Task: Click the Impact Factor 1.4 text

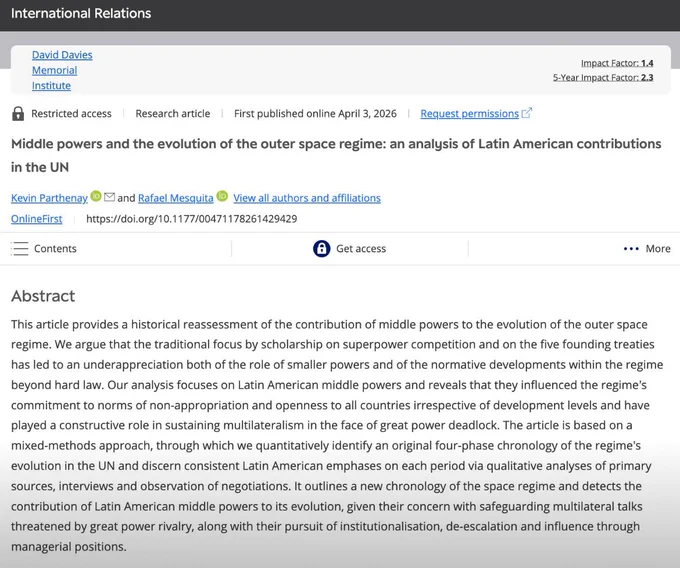Action: coord(617,63)
